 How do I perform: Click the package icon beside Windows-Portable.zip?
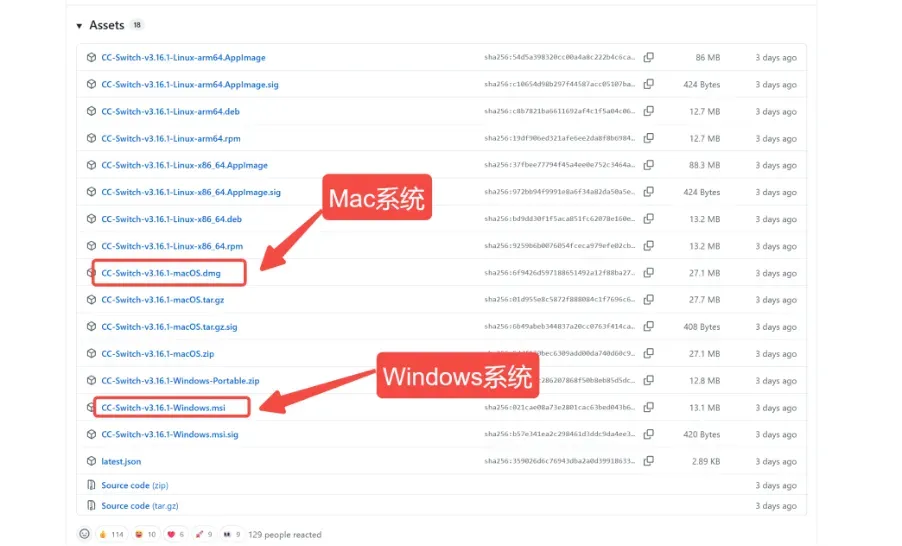tap(91, 380)
